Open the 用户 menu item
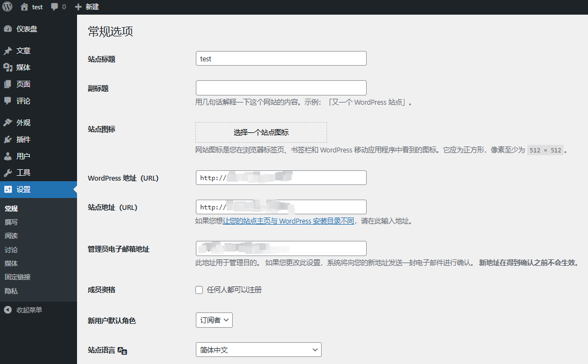Screen dimensions: 588x364 click(39, 156)
